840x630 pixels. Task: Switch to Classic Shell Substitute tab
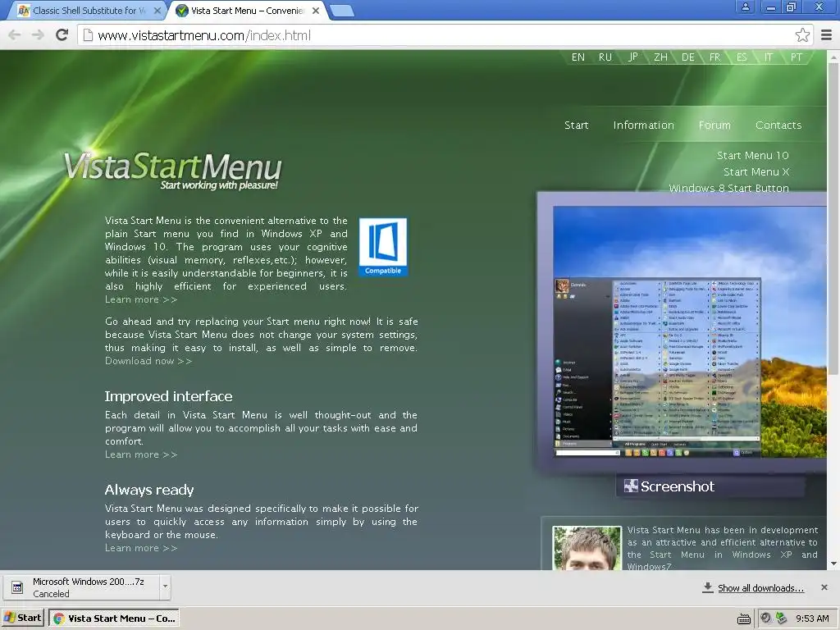(89, 10)
